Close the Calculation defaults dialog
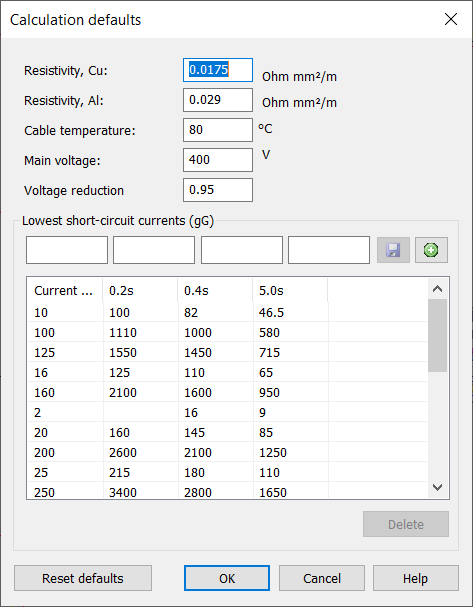Viewport: 473px width, 607px height. point(451,19)
